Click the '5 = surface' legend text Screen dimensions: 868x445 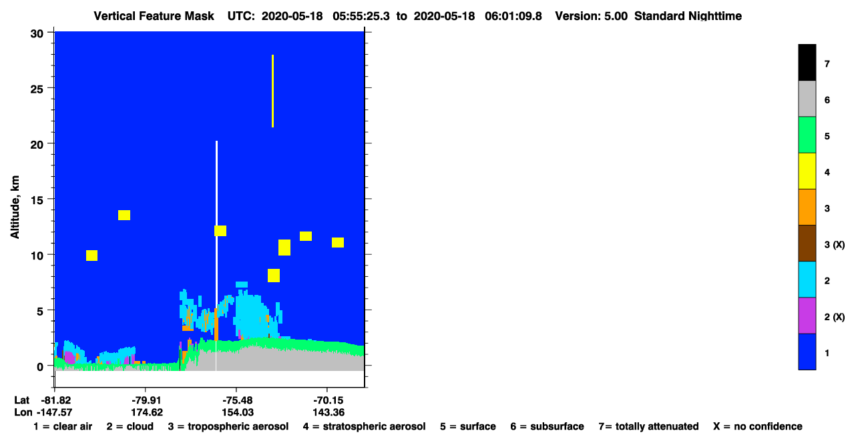pyautogui.click(x=467, y=426)
